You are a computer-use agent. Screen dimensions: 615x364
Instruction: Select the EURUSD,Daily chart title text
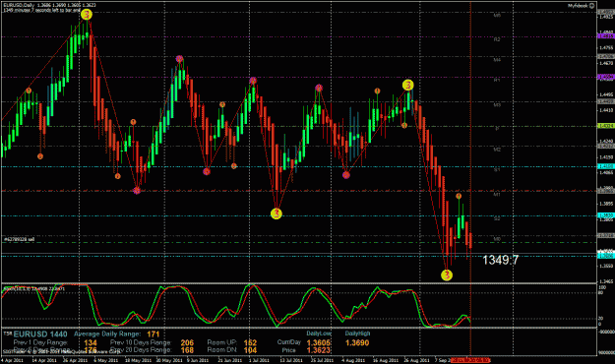[19, 5]
